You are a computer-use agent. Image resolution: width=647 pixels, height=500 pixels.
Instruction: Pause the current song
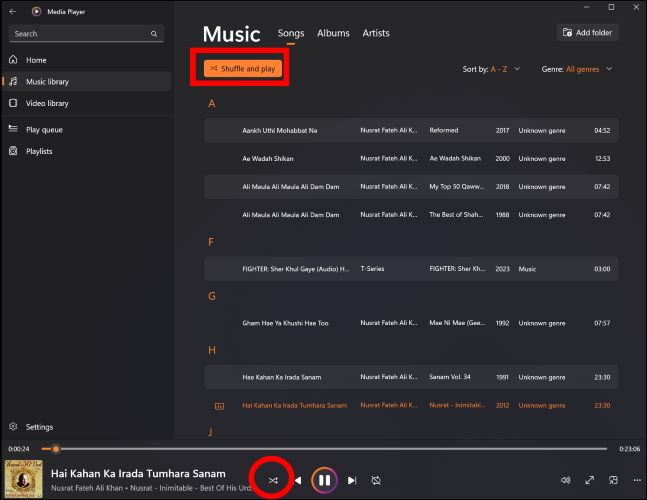pos(324,480)
